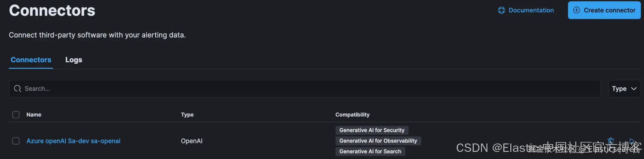Check the Azure openAI Sa-dev row checkbox
The height and width of the screenshot is (159, 644).
(x=16, y=141)
